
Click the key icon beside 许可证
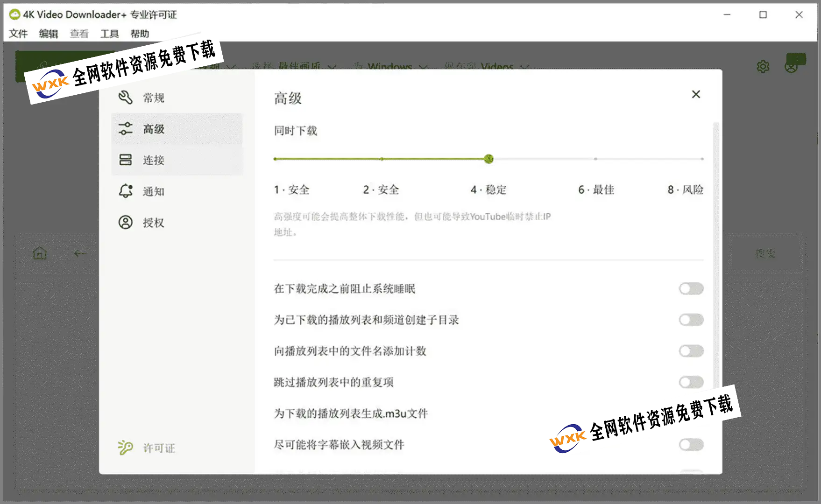[x=125, y=448]
